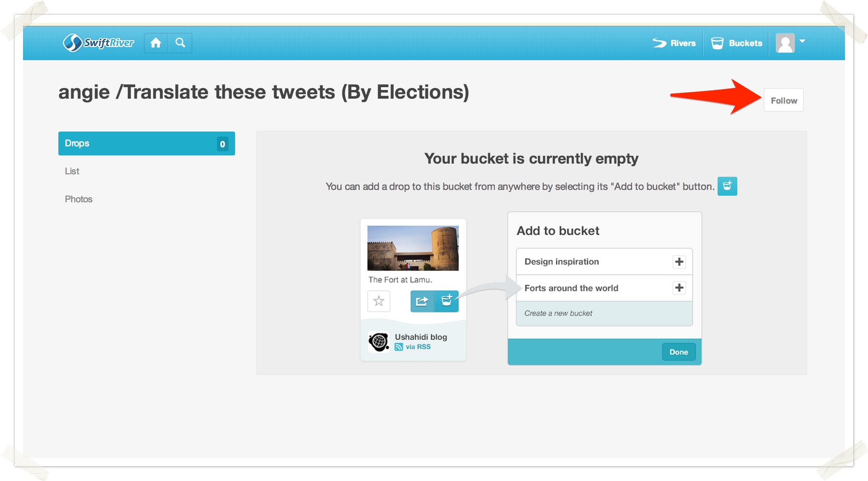868x481 pixels.
Task: Click the Add to bucket icon beside instructions
Action: tap(727, 186)
